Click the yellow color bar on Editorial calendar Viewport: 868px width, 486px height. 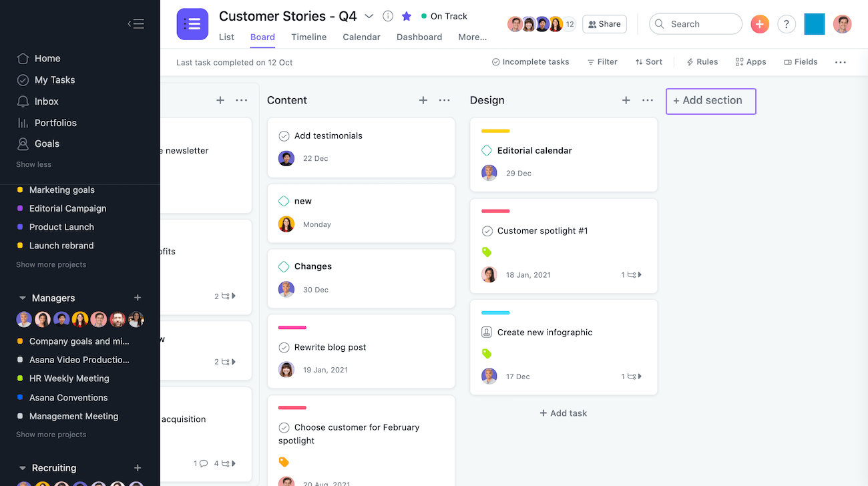[x=495, y=131]
